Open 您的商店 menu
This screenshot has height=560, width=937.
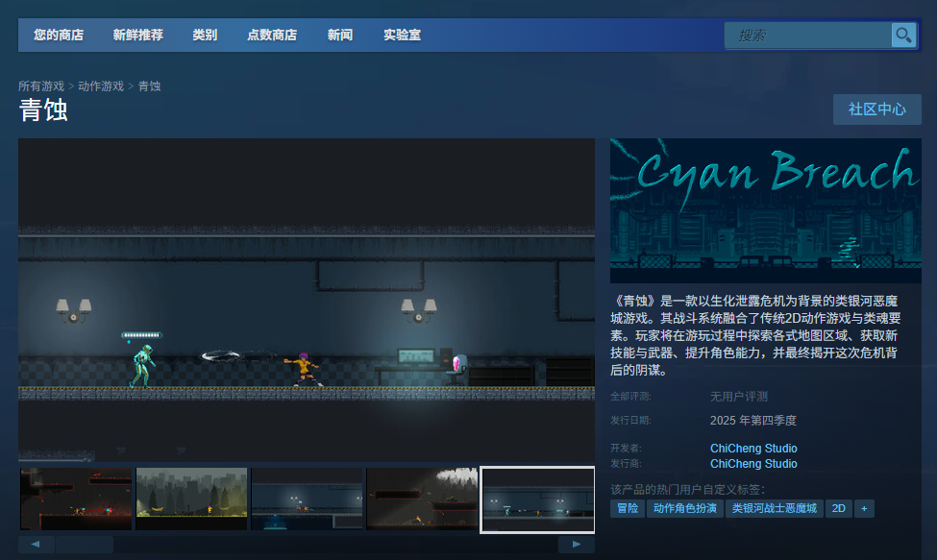click(59, 36)
